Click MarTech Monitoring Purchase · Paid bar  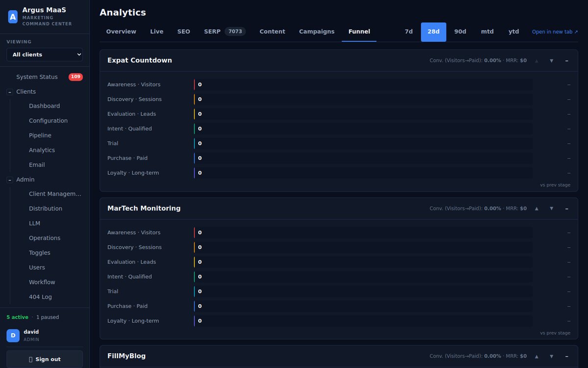363,306
